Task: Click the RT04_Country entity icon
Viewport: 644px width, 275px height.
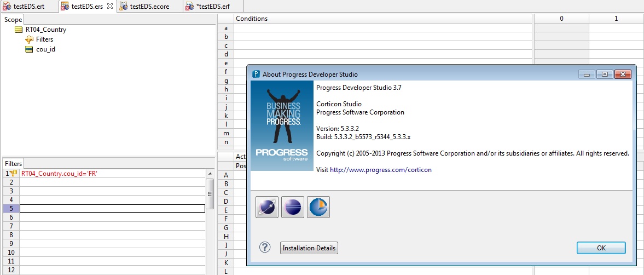Action: pyautogui.click(x=19, y=30)
